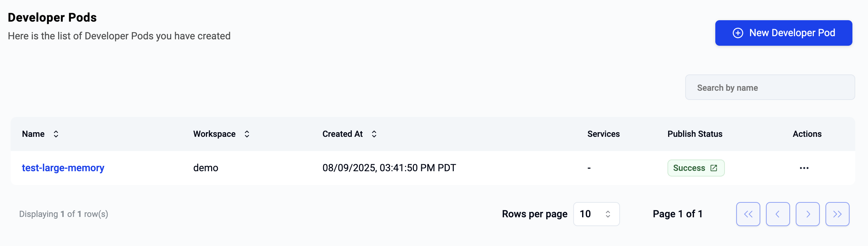
Task: Open external link icon in Success badge
Action: point(714,168)
